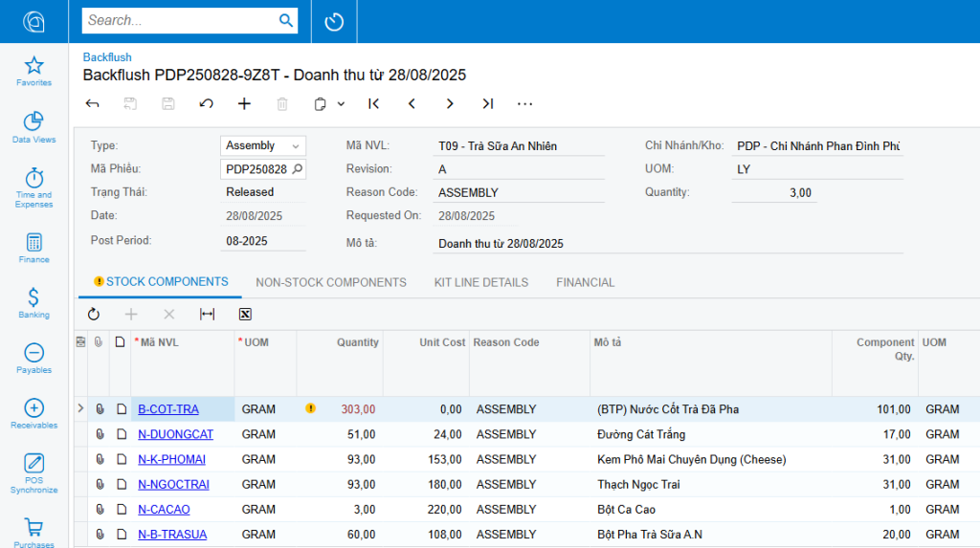Open the Banking workspace

[x=33, y=303]
